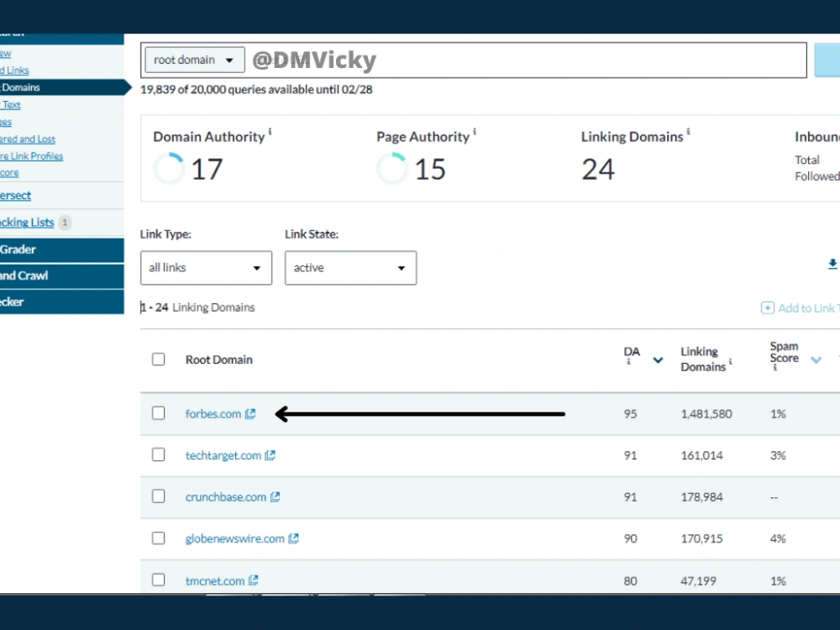
Task: Open forbes.com external link icon
Action: (x=250, y=413)
